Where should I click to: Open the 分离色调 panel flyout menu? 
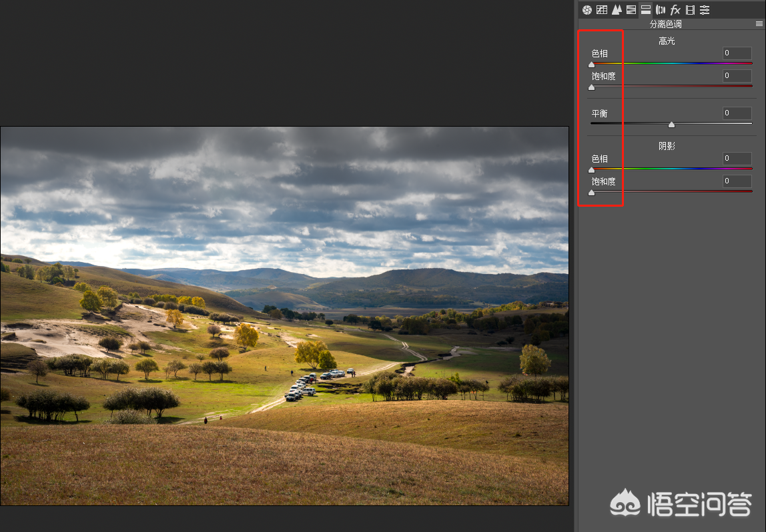pos(759,24)
